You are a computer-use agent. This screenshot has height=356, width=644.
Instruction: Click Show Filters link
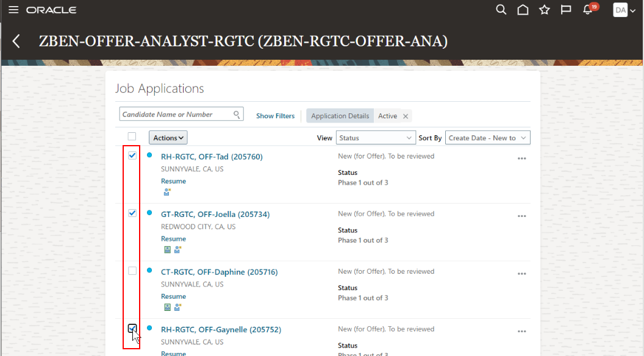coord(275,116)
